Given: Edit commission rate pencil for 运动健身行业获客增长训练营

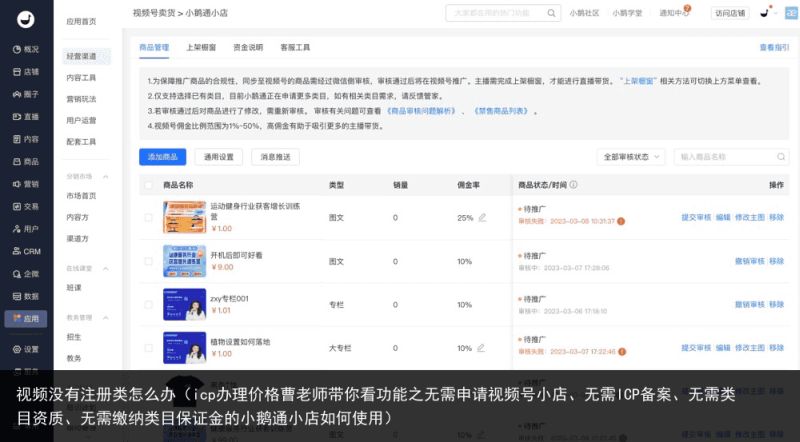Looking at the screenshot, I should [482, 217].
